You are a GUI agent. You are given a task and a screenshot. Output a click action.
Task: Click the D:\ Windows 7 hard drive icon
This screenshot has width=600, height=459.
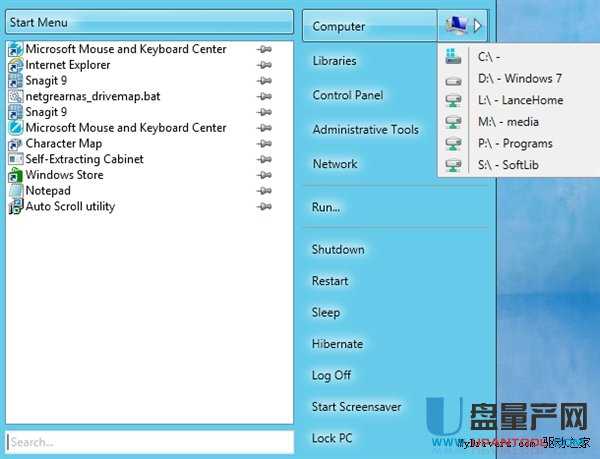(x=453, y=81)
